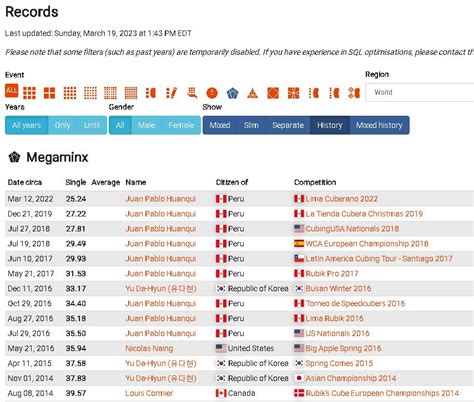The image size is (474, 402).
Task: Open Yu Da-Hyun's profile in 37.58 row
Action: point(161,363)
